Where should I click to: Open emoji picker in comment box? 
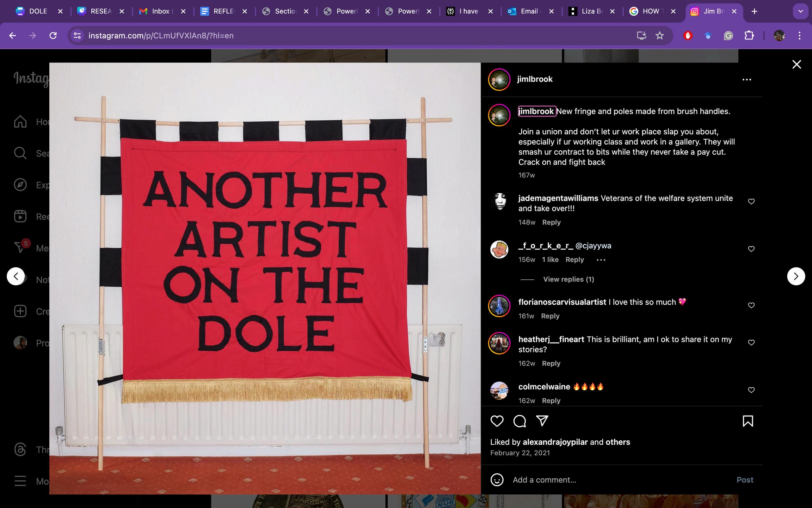pyautogui.click(x=497, y=480)
